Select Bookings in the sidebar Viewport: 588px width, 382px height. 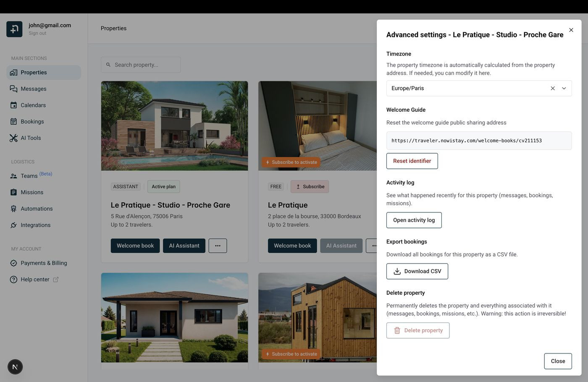(x=32, y=121)
